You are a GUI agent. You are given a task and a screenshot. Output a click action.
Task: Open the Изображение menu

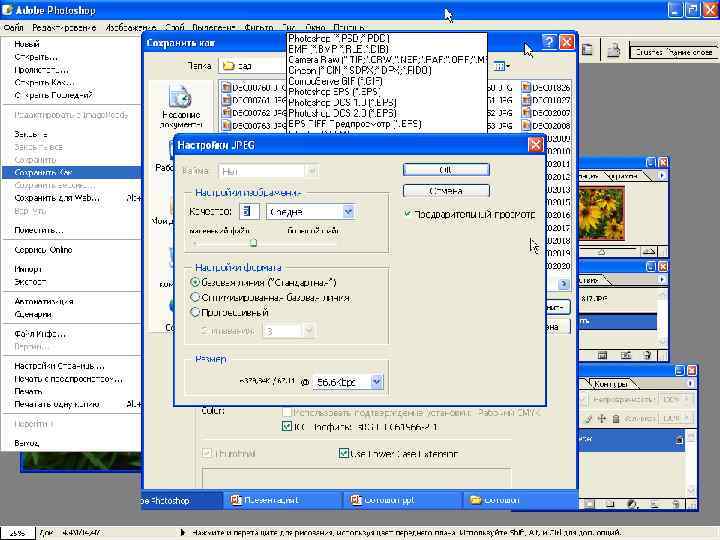(130, 28)
